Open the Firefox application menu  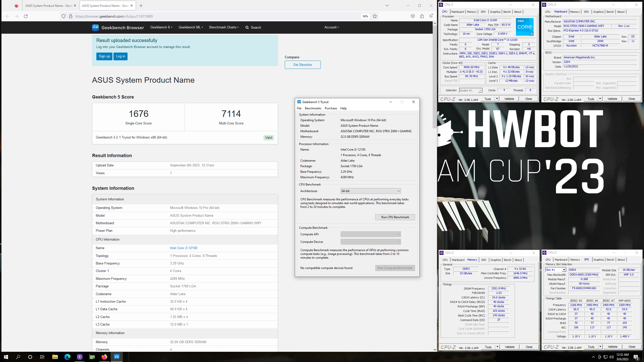(x=431, y=16)
